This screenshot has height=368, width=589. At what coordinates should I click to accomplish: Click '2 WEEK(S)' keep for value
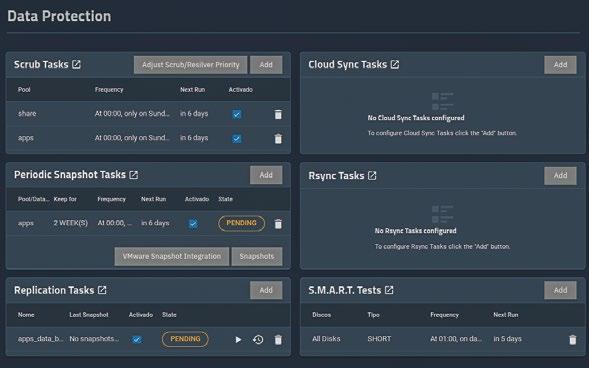(71, 223)
